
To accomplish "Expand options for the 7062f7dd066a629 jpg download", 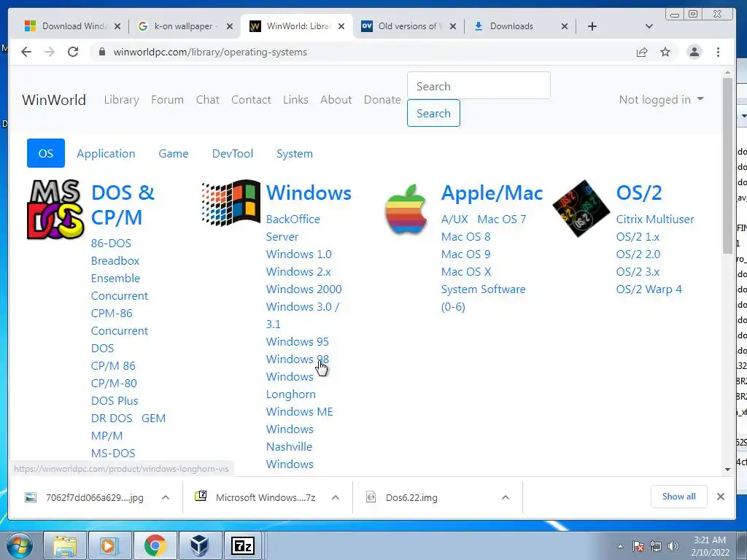I will (x=166, y=497).
